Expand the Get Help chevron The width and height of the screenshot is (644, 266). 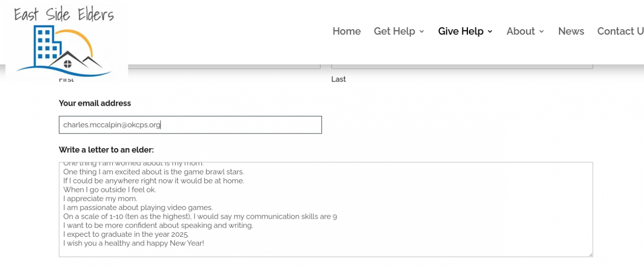(x=422, y=32)
